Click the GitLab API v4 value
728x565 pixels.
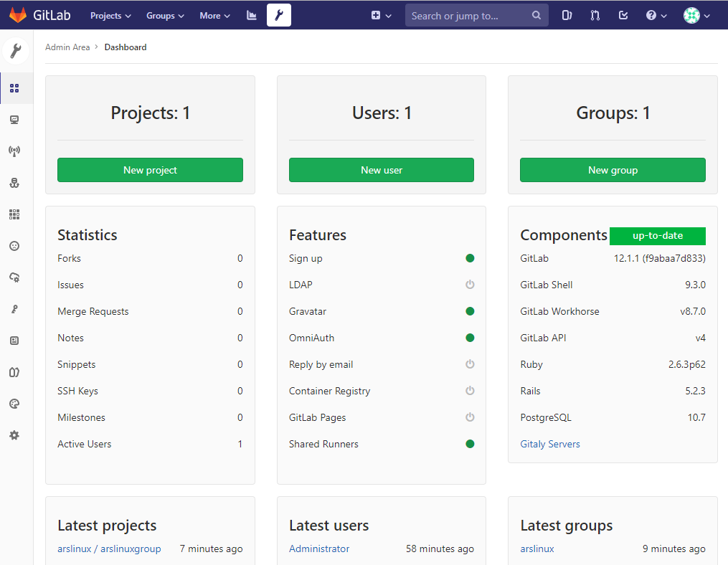701,338
